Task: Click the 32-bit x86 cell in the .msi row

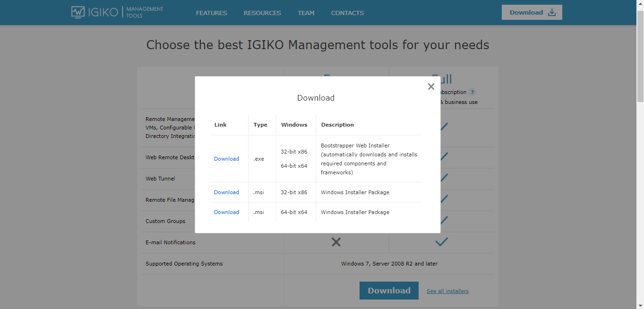Action: point(294,192)
